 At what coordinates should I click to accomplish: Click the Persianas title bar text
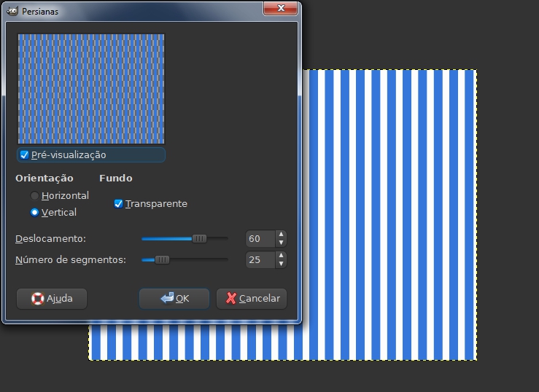point(40,12)
